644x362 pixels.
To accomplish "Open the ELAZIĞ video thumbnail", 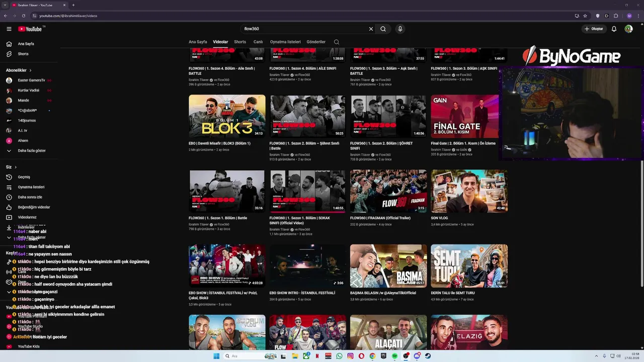I will pyautogui.click(x=469, y=332).
